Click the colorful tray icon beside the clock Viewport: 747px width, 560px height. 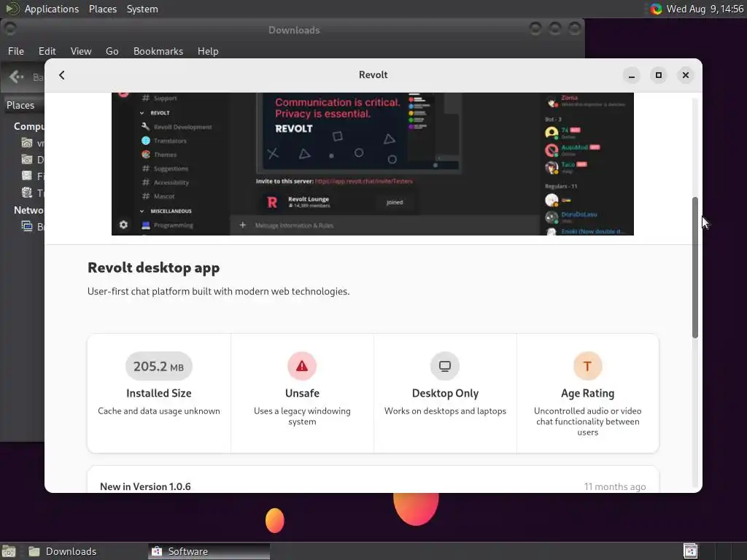[656, 9]
